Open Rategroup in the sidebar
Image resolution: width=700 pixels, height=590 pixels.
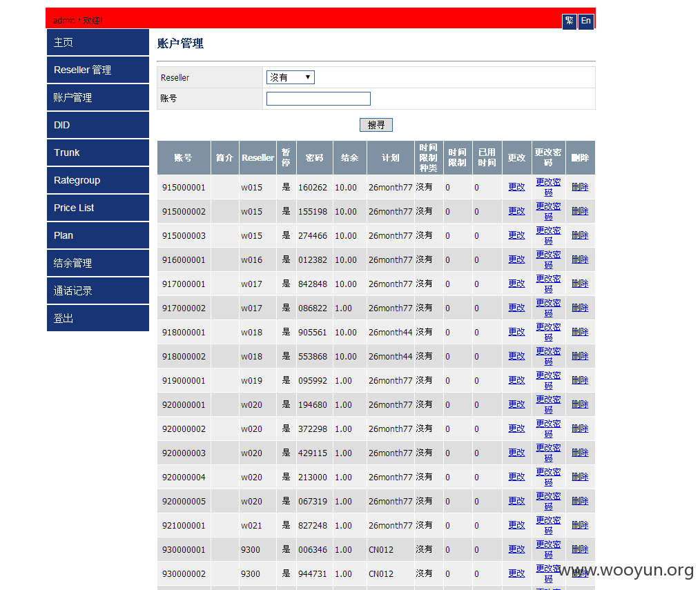98,180
